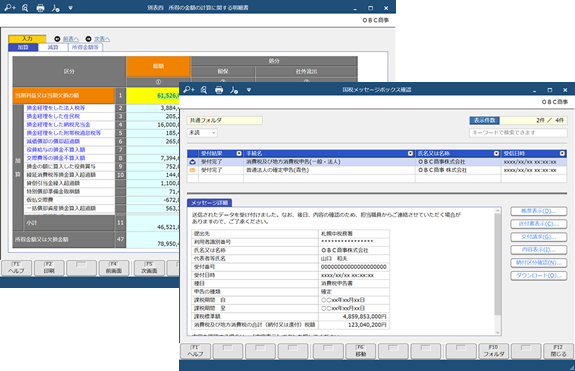575x371 pixels.
Task: Click the F1 ヘルプ key in the 別表四 window
Action: point(16,268)
